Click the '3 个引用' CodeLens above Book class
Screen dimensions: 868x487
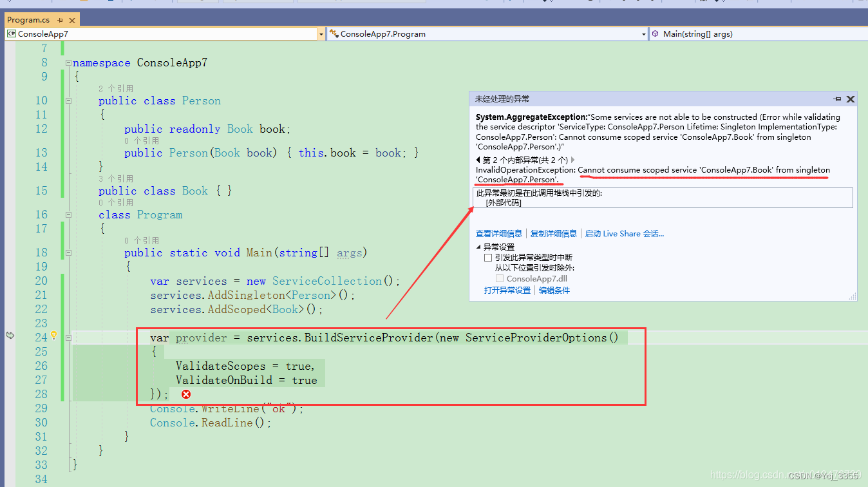point(116,178)
